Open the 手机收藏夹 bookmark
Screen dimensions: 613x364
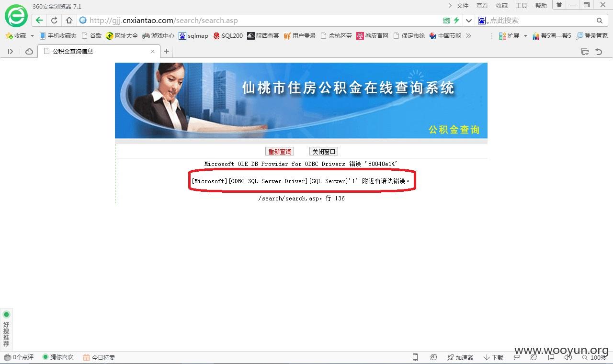[57, 36]
